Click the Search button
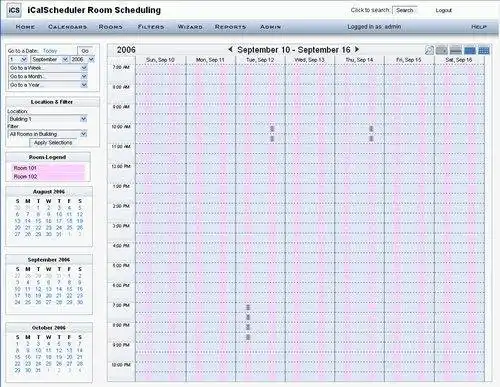 405,10
